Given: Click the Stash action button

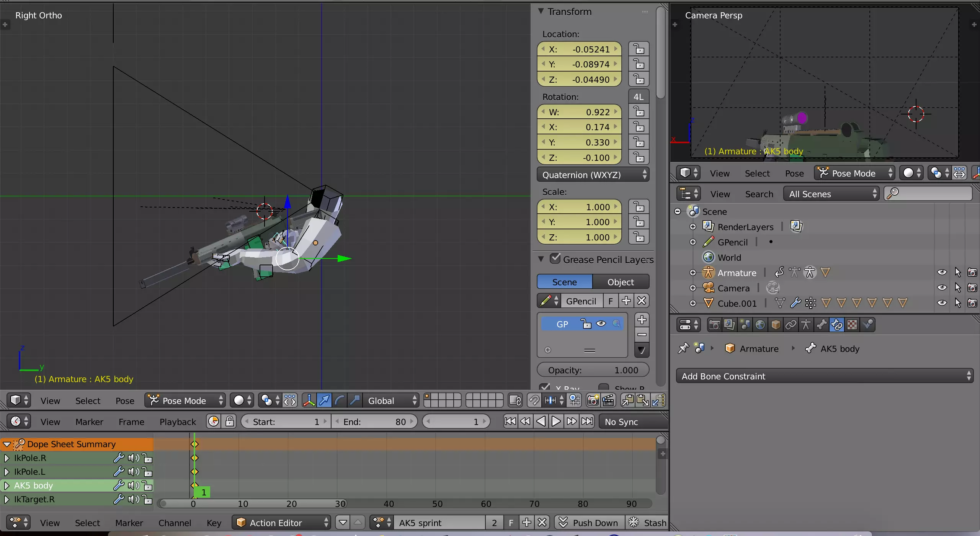Looking at the screenshot, I should coord(648,523).
